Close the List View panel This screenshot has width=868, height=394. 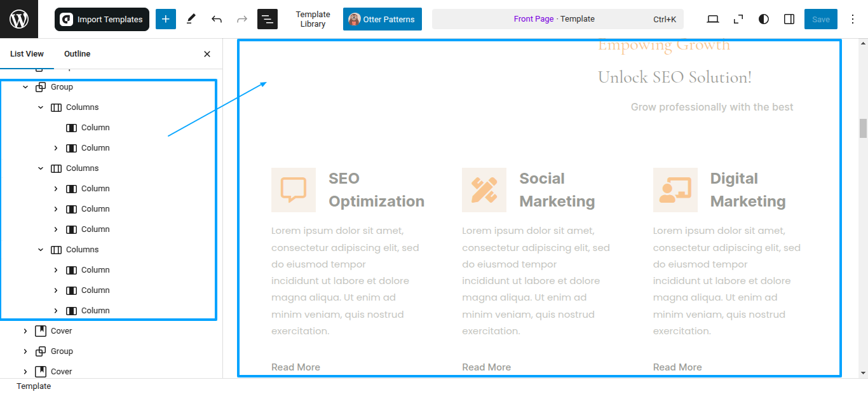pyautogui.click(x=207, y=54)
